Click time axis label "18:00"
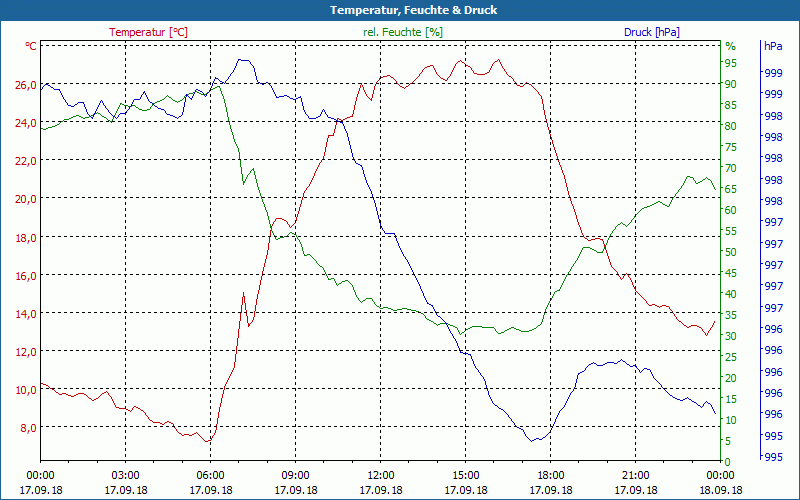800x500 pixels. click(551, 476)
